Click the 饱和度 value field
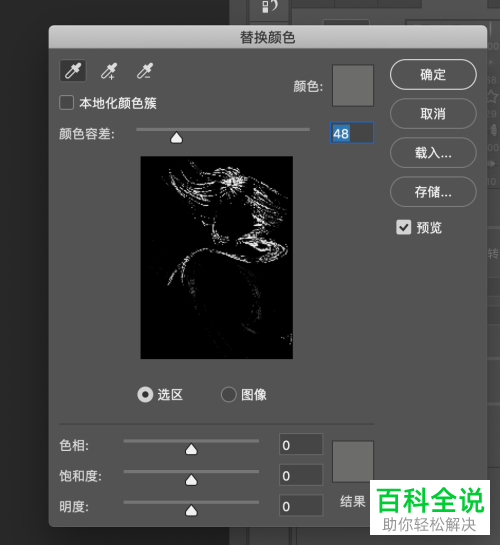The width and height of the screenshot is (500, 545). 301,475
